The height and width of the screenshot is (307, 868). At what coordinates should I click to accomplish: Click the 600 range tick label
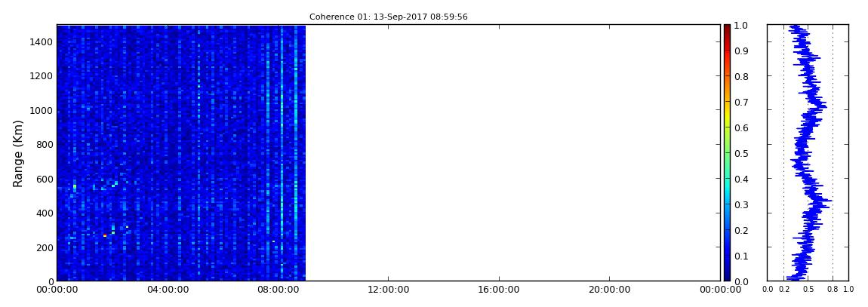coord(45,180)
